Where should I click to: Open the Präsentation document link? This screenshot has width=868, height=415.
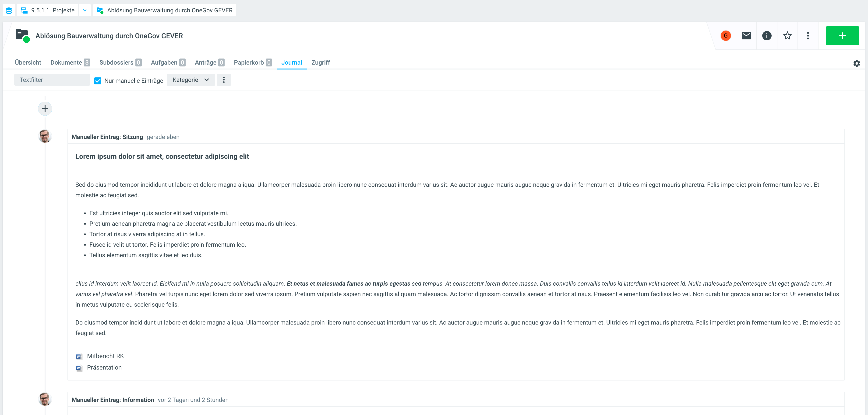(104, 367)
